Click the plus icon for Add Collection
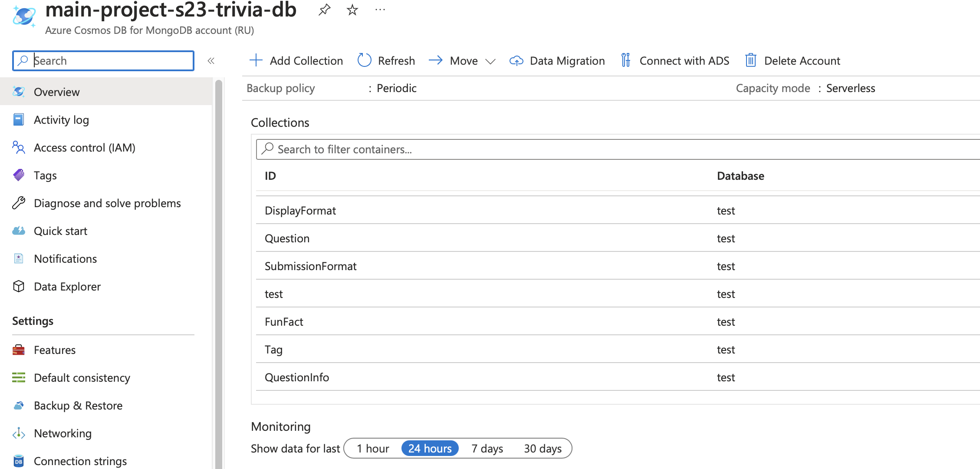 coord(256,60)
